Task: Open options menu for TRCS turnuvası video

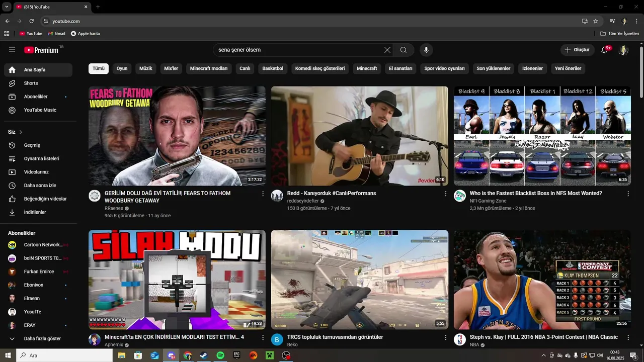Action: click(x=445, y=337)
